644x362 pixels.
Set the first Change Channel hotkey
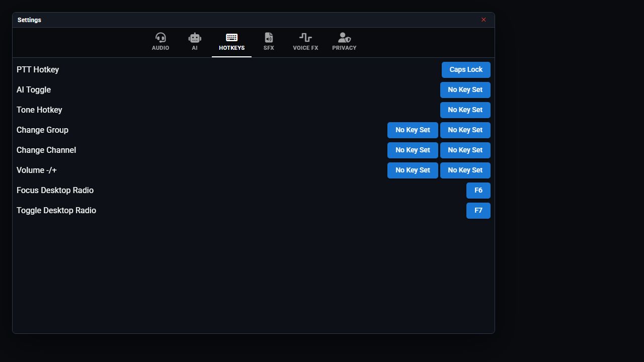point(413,150)
